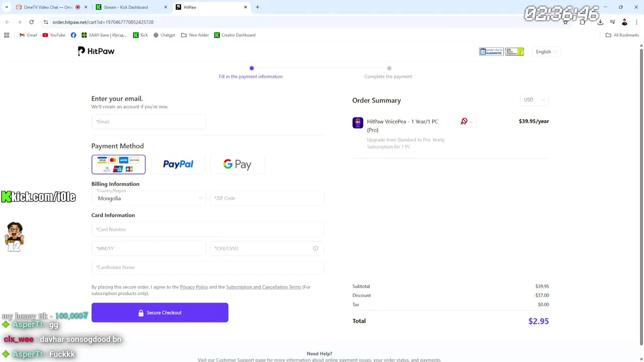Open Chrome profile avatar

(624, 22)
